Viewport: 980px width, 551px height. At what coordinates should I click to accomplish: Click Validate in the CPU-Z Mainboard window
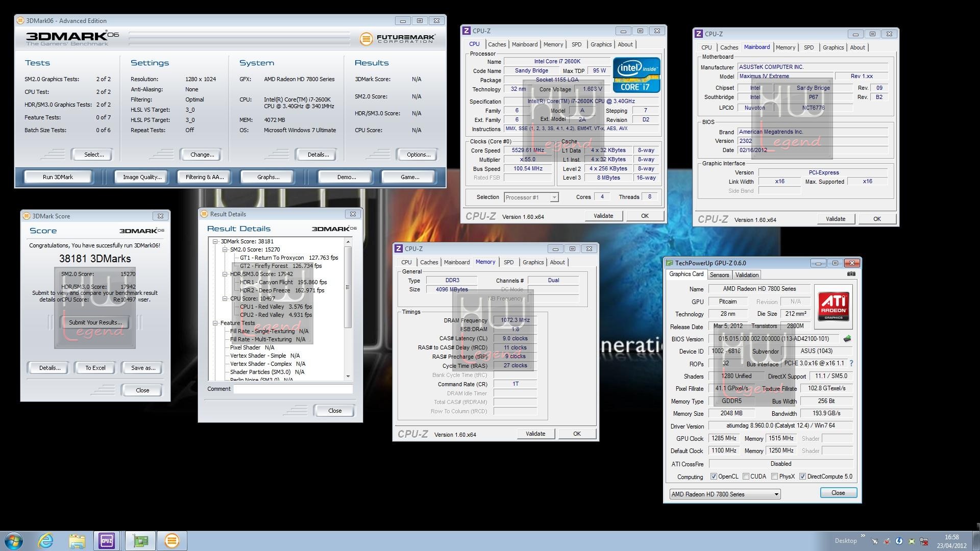(836, 219)
